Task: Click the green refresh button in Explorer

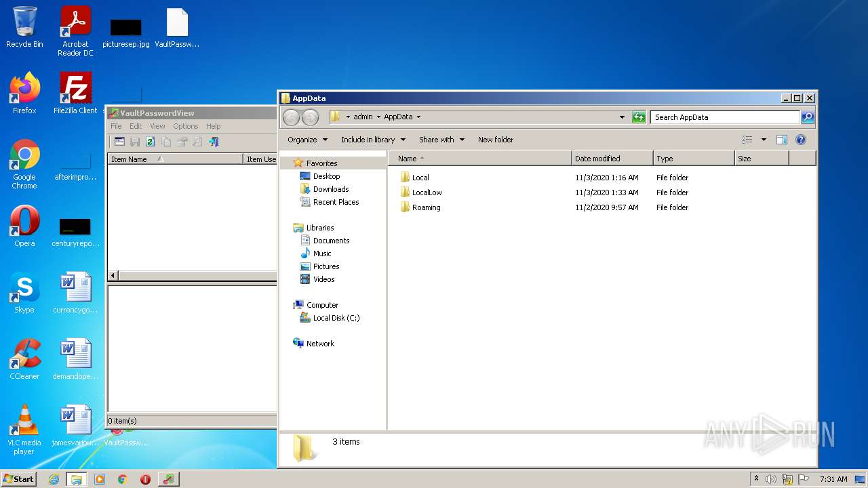Action: click(639, 117)
